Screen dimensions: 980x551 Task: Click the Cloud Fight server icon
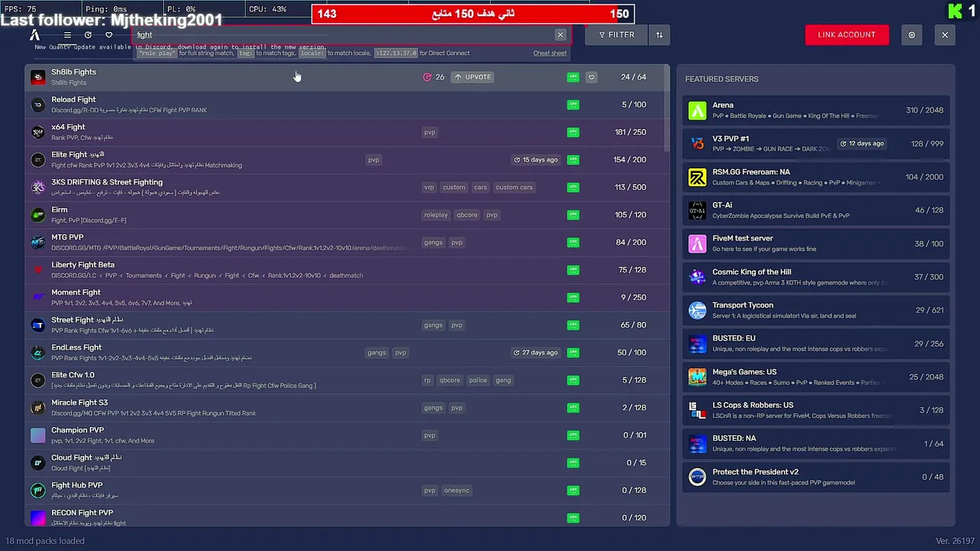click(x=38, y=463)
